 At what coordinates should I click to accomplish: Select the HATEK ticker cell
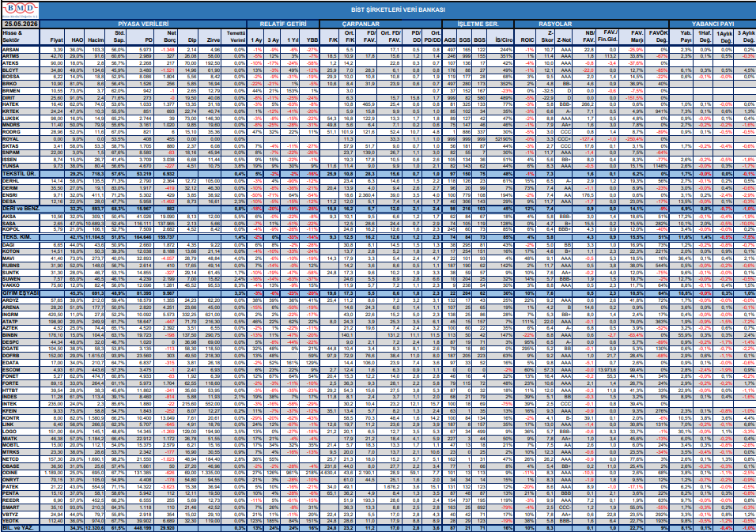[21, 104]
